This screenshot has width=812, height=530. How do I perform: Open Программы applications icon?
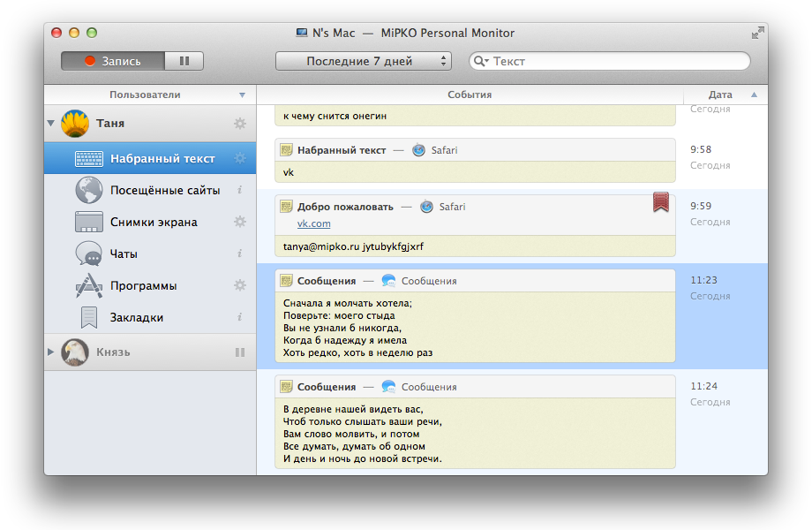point(88,285)
